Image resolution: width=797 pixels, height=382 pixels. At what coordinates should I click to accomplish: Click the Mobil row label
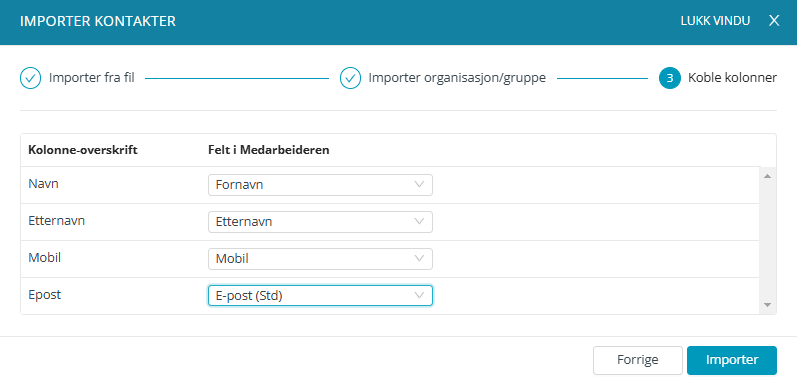(45, 258)
